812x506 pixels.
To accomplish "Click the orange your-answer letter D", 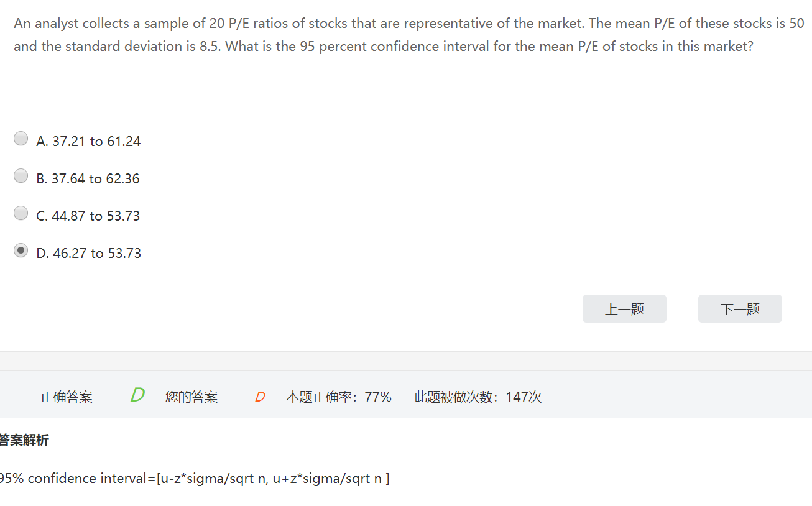I will 260,397.
